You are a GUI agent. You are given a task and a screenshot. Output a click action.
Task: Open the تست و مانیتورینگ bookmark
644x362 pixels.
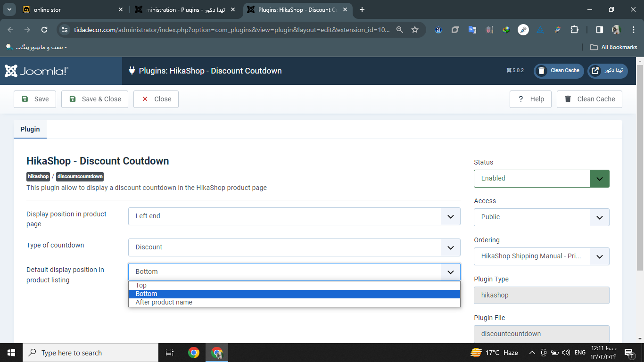click(36, 47)
